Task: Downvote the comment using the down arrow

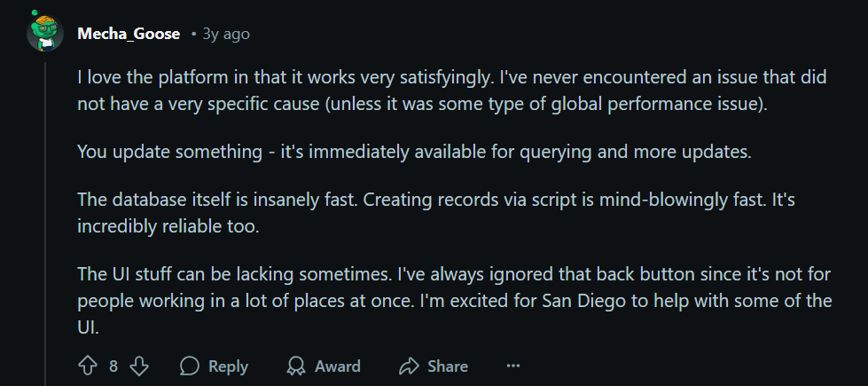Action: [x=139, y=366]
